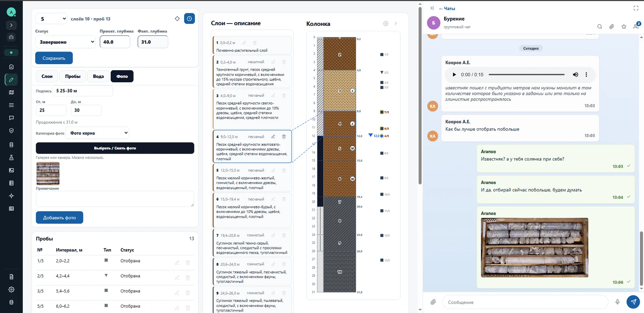This screenshot has width=644, height=313.
Task: Select layer 7 card 19,4–20,6 м
Action: tap(252, 243)
